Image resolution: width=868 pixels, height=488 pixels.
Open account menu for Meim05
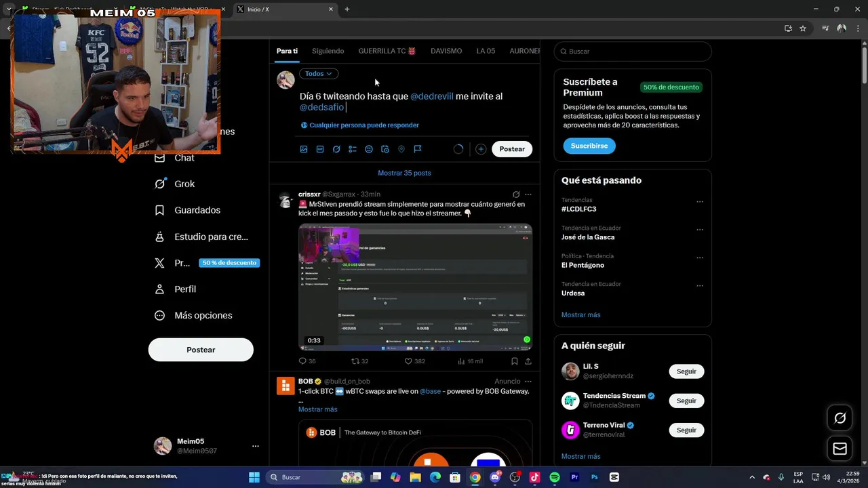click(255, 446)
